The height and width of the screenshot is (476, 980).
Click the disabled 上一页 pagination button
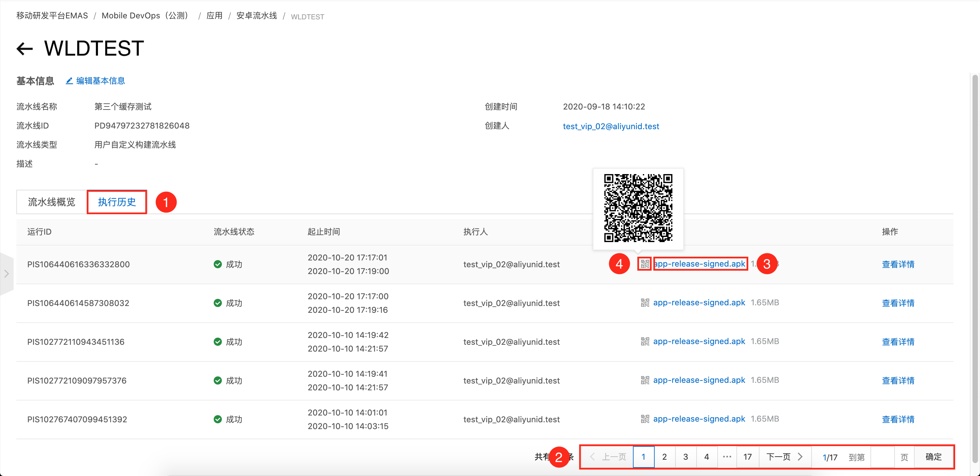point(608,457)
